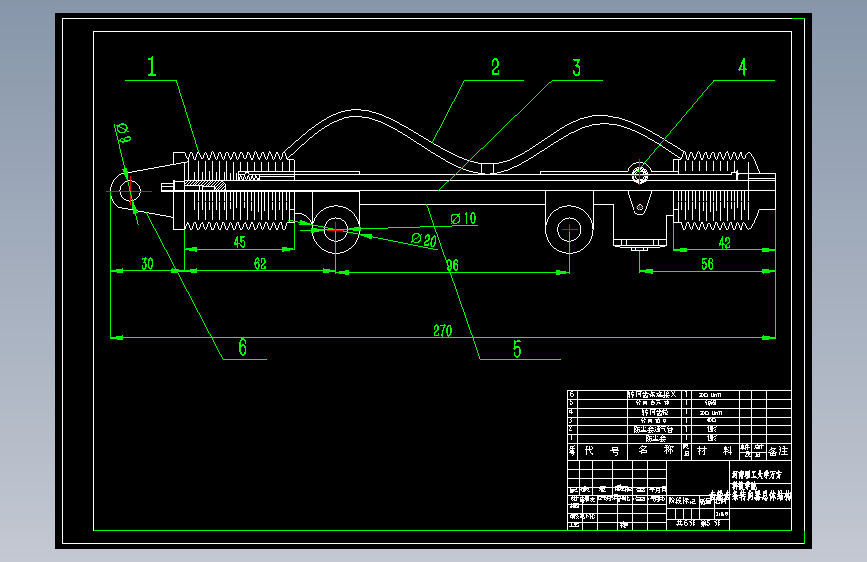The height and width of the screenshot is (562, 867).
Task: Click the 代号 header in the parts table
Action: (x=602, y=451)
